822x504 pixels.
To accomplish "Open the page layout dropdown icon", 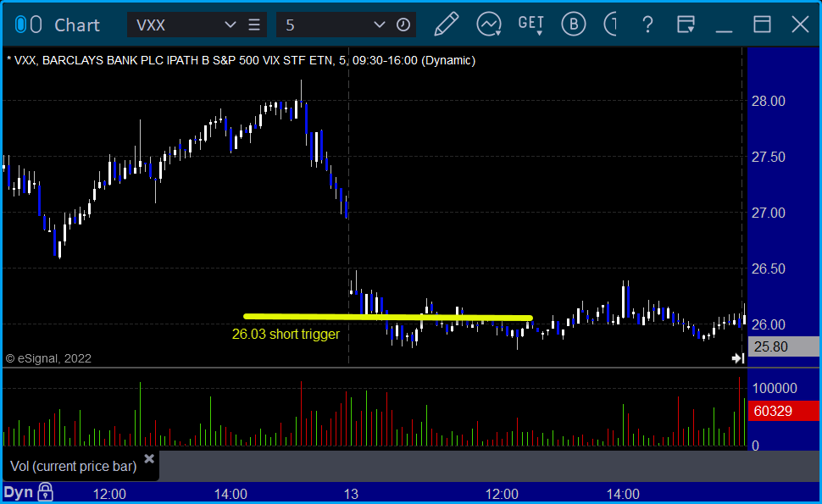I will pyautogui.click(x=686, y=25).
